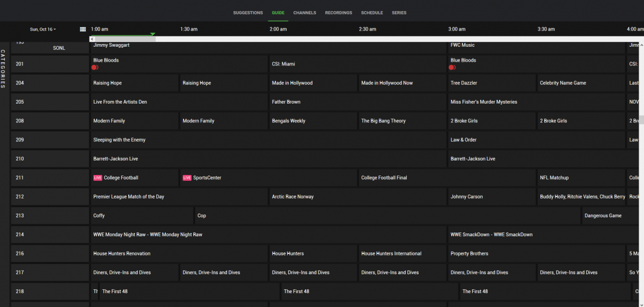Open the Channels tab
The height and width of the screenshot is (307, 644).
(305, 13)
